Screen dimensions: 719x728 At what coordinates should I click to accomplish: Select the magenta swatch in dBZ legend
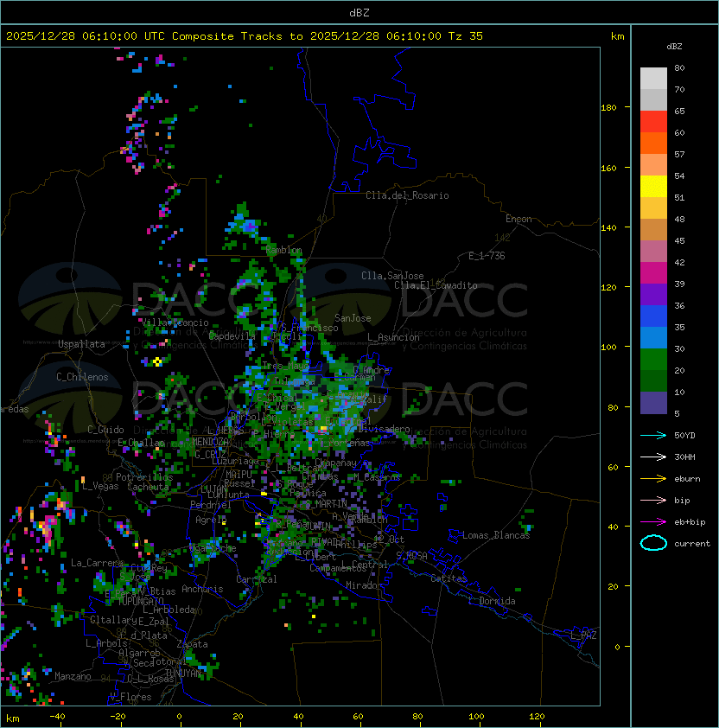coord(653,273)
